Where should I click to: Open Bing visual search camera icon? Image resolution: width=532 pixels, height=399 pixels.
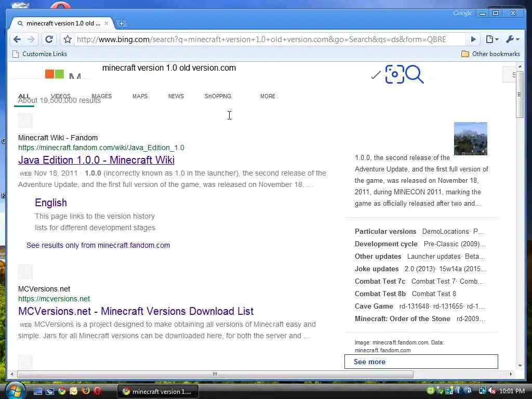point(395,74)
